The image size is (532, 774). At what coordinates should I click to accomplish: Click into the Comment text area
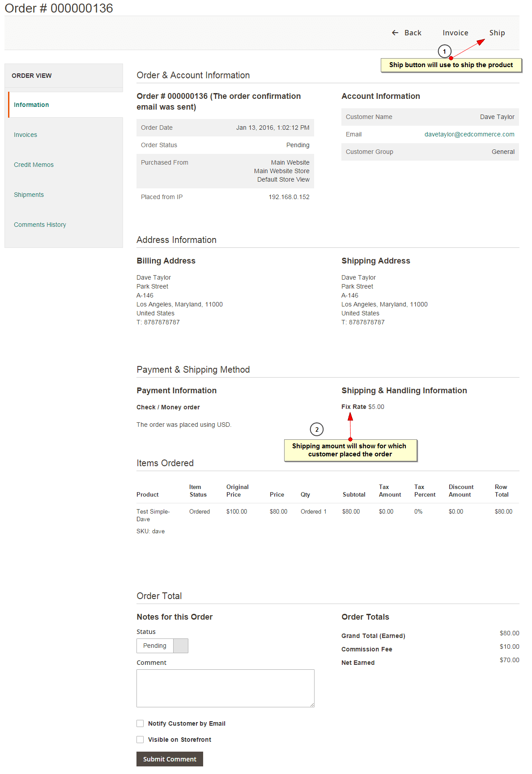pyautogui.click(x=225, y=688)
